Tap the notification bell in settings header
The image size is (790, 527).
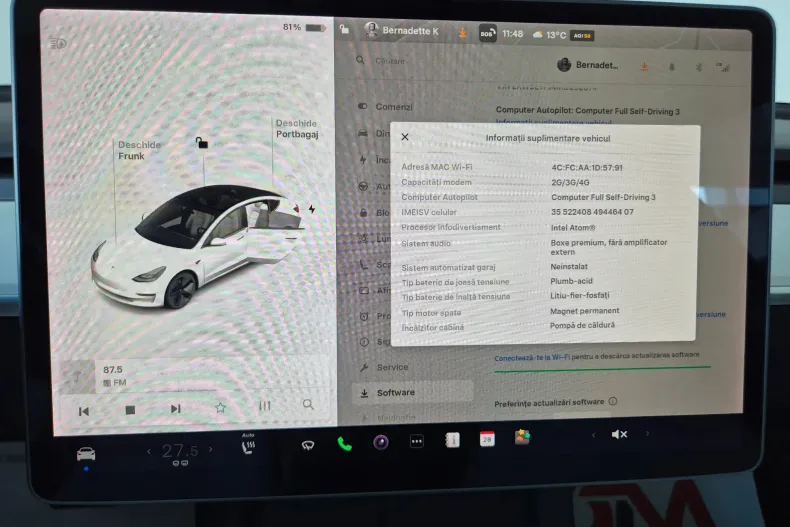click(x=671, y=67)
